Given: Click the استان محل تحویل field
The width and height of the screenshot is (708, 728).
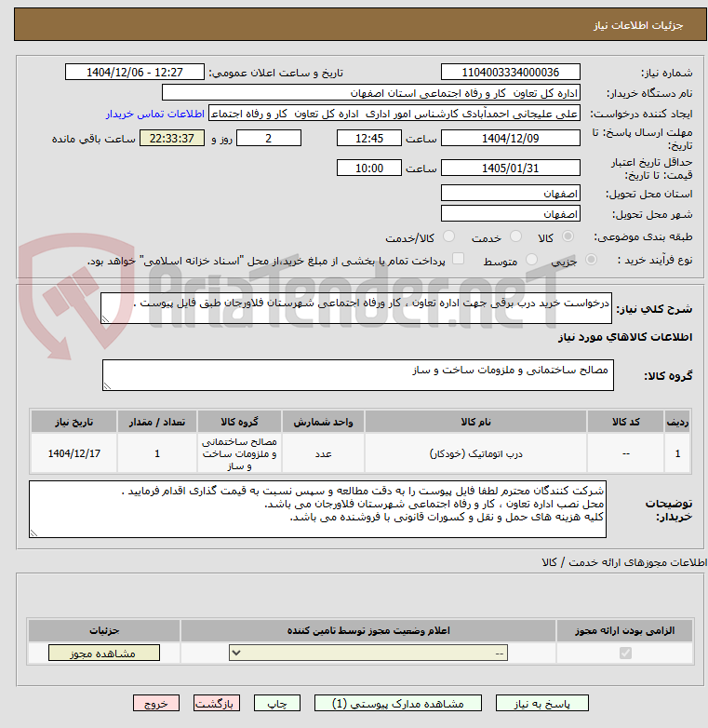Looking at the screenshot, I should tap(511, 193).
